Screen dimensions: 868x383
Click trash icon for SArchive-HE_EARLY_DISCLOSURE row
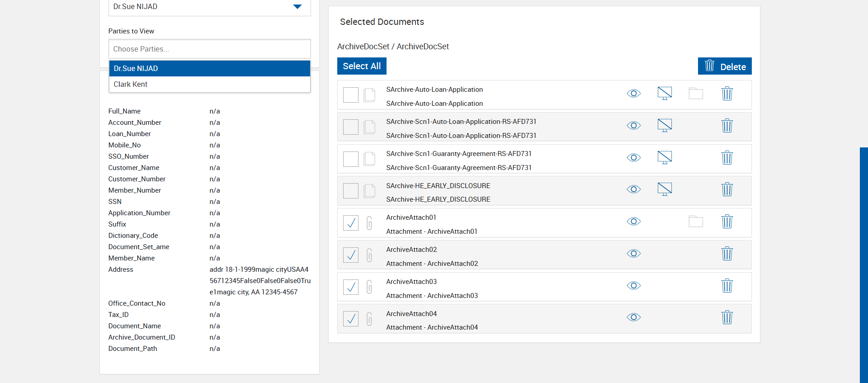[727, 189]
